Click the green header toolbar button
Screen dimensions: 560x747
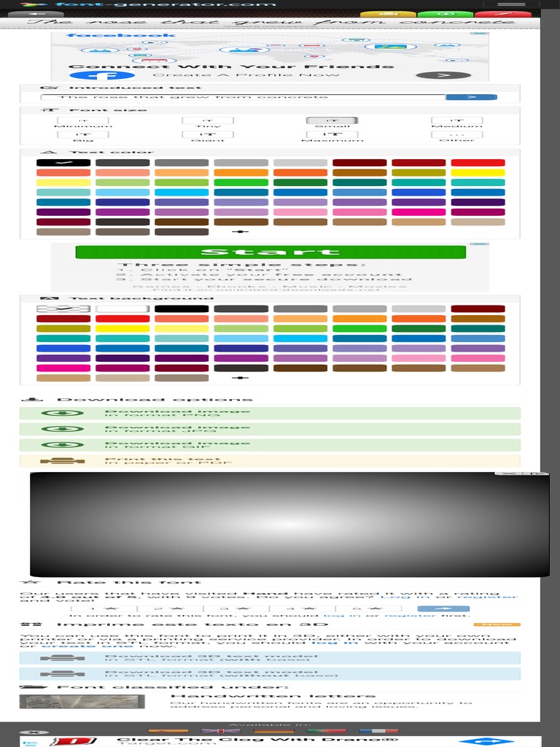click(x=445, y=14)
